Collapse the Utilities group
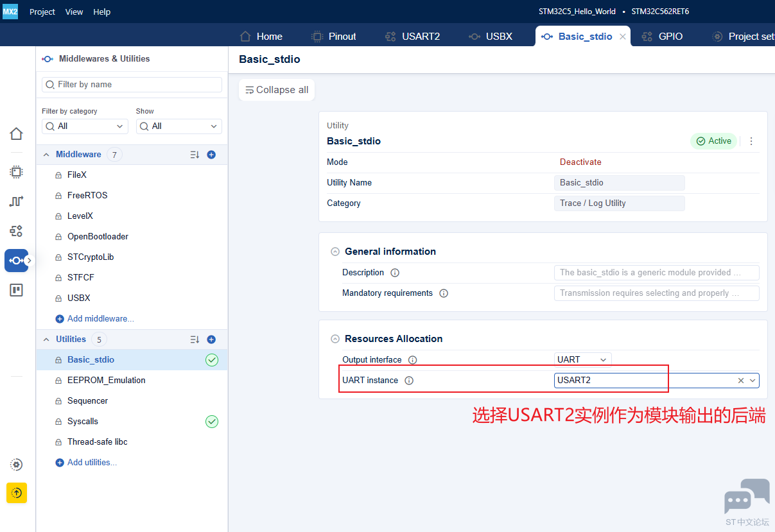 (46, 339)
